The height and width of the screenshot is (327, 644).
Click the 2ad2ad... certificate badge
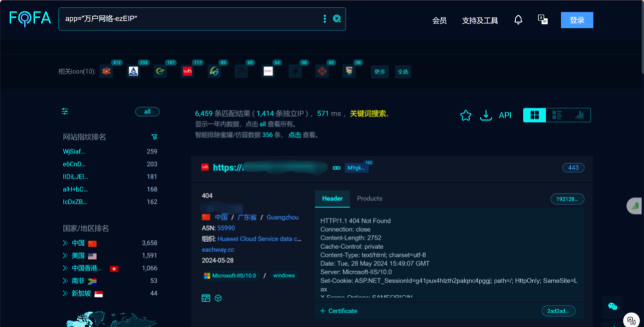tap(558, 311)
